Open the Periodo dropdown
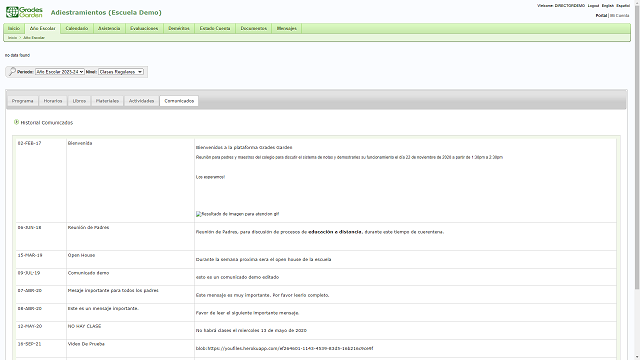This screenshot has height=360, width=640. [x=60, y=72]
